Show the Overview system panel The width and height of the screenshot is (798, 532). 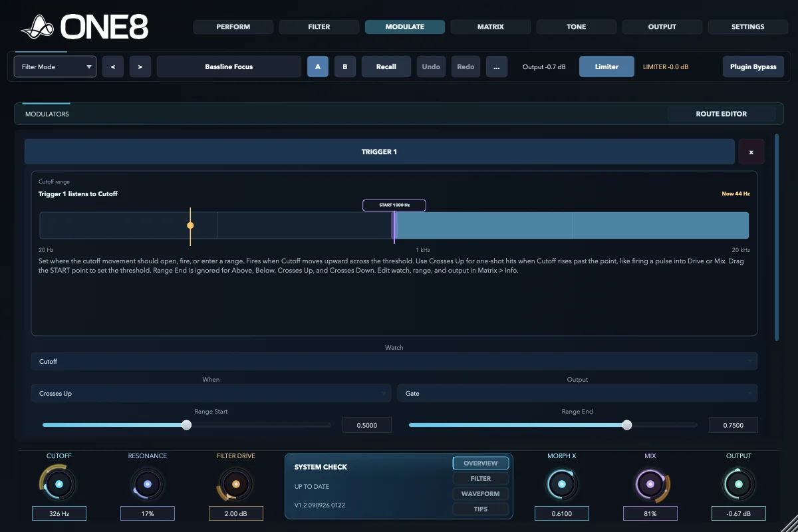pyautogui.click(x=481, y=463)
